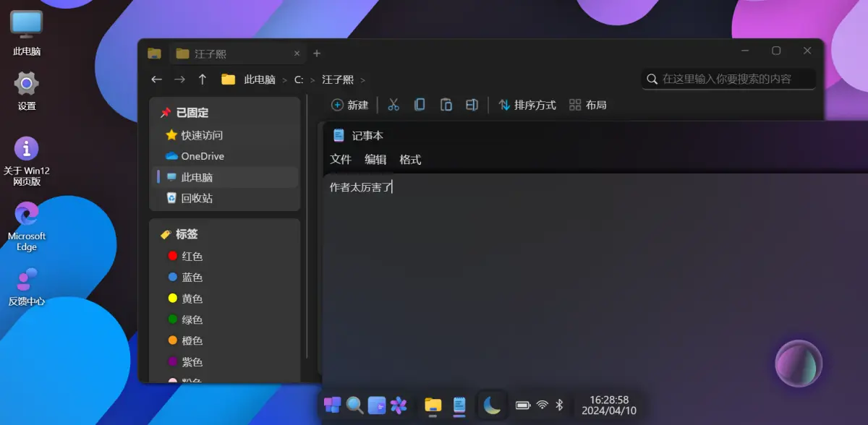This screenshot has height=425, width=868.
Task: Click the rename icon in explorer toolbar
Action: click(472, 105)
